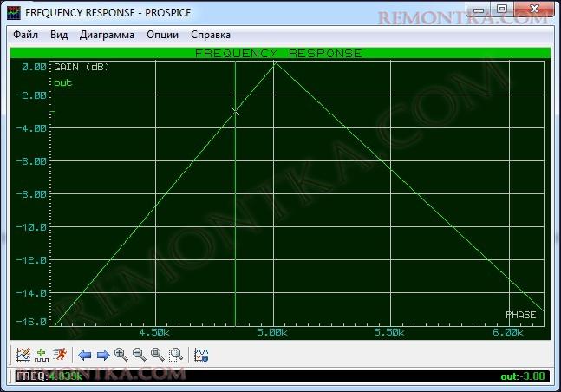Open the simulation log info icon
The width and height of the screenshot is (561, 392).
point(201,354)
